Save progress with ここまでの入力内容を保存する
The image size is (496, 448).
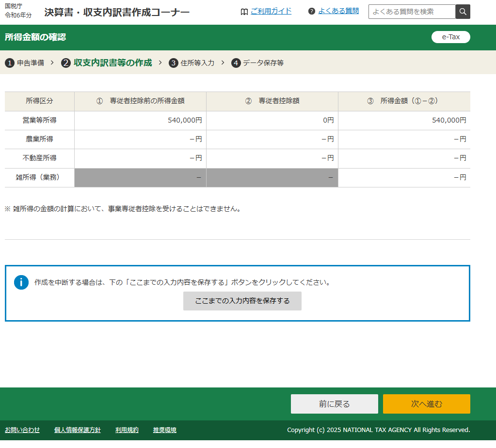[x=242, y=301]
